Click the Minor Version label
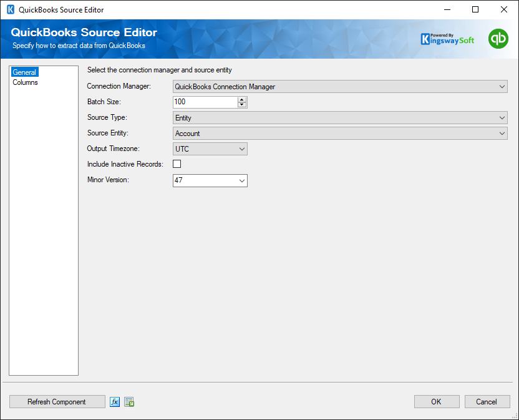 pos(108,180)
